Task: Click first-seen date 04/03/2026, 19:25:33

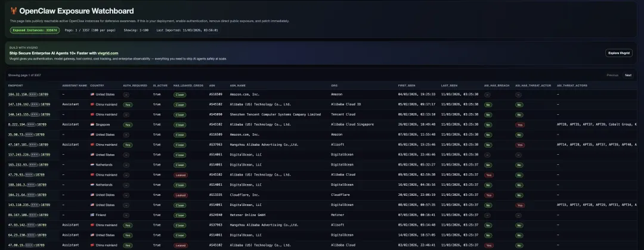Action: [x=417, y=94]
